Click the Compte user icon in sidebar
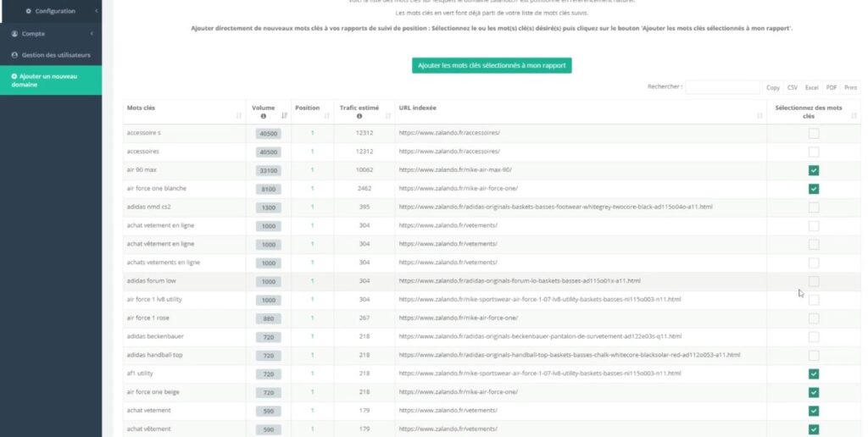Screen dimensions: 868x437 click(x=14, y=34)
